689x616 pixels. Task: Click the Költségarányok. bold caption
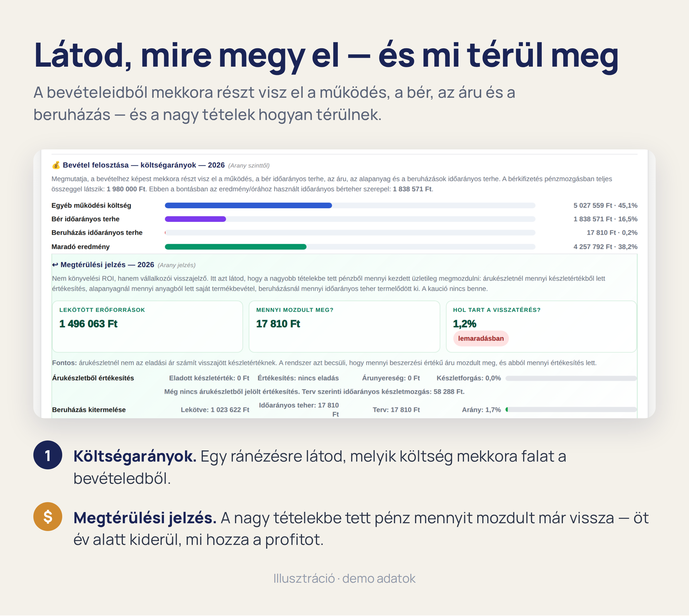(x=135, y=456)
